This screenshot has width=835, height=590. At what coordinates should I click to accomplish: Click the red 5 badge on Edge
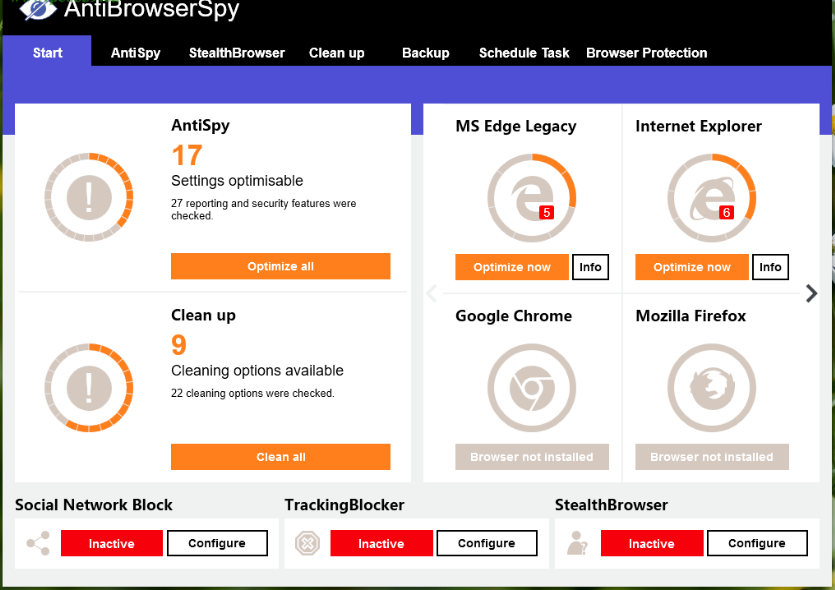(546, 212)
